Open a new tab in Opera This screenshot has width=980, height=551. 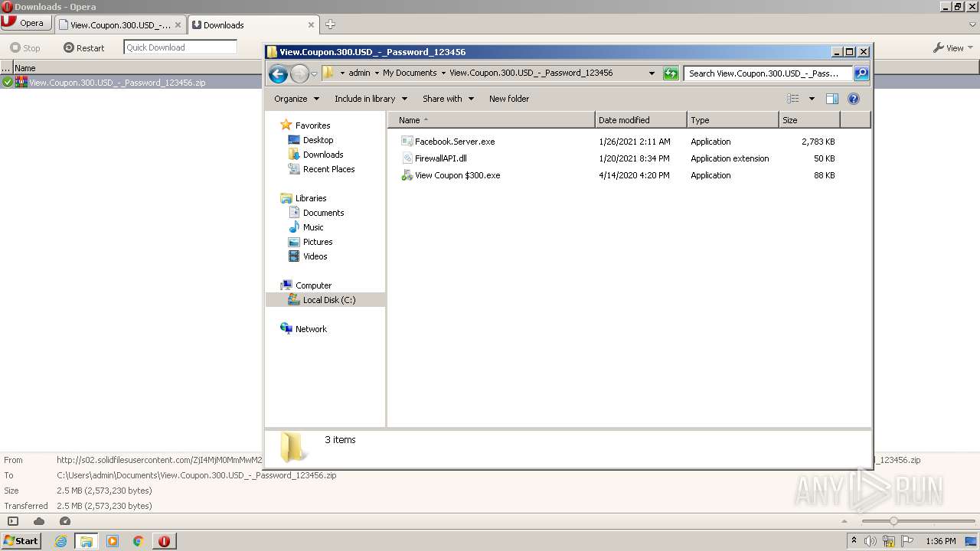pos(330,24)
